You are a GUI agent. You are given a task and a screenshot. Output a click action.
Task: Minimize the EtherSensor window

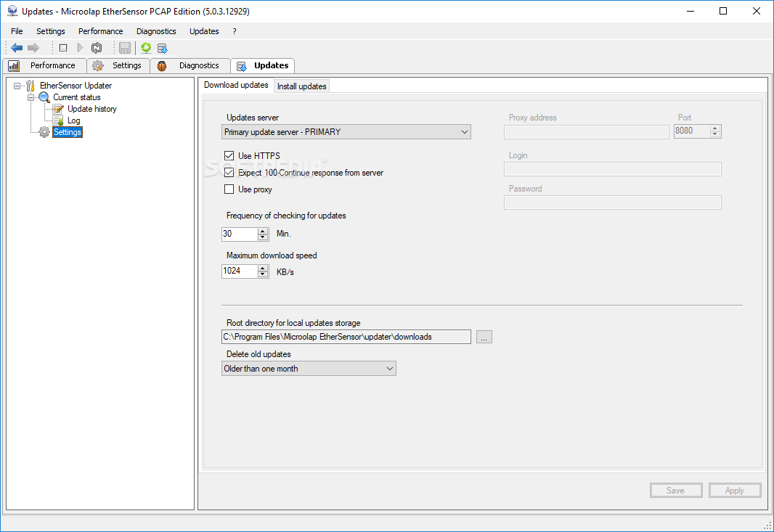point(691,11)
